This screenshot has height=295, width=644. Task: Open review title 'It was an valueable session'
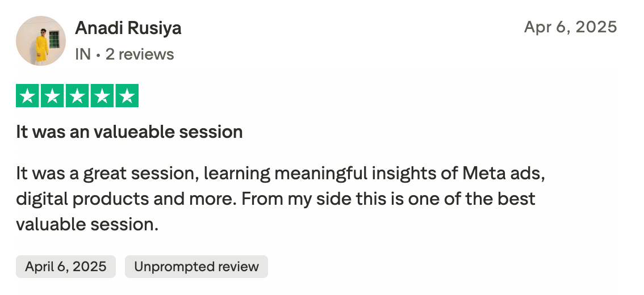point(129,132)
